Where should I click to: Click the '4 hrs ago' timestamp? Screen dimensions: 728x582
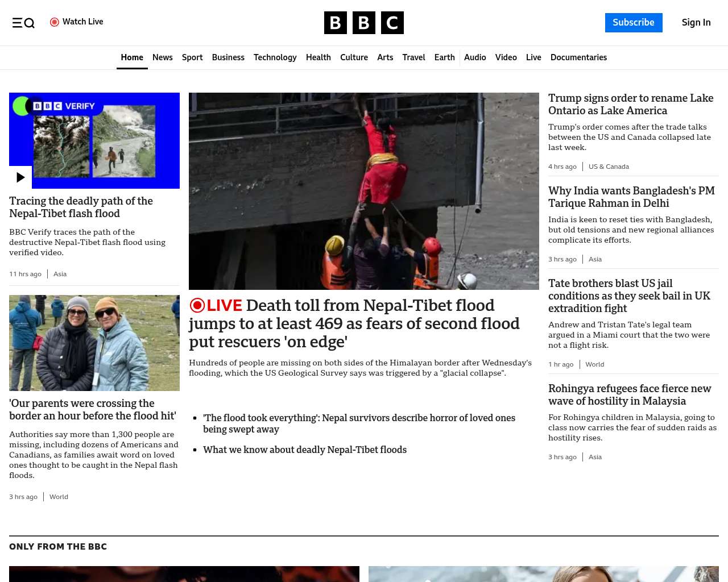[x=562, y=167]
